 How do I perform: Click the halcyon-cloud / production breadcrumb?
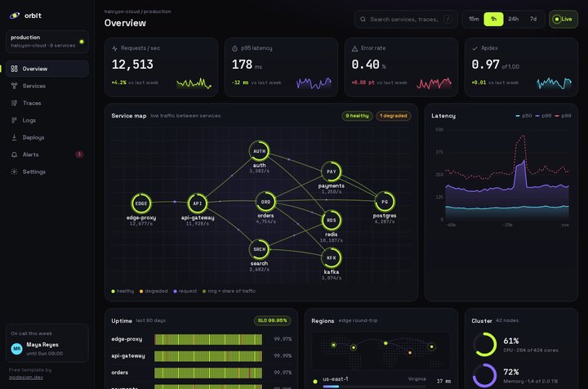tap(138, 11)
